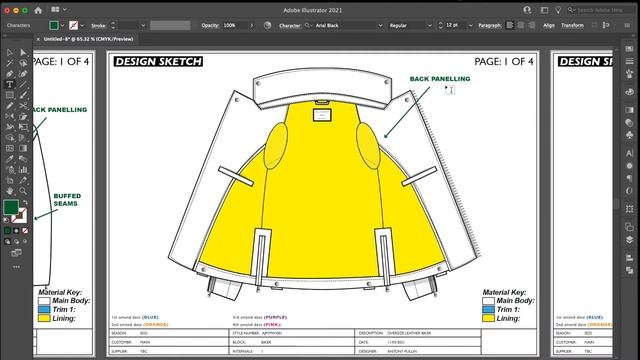
Task: Click the stroke weight stepper arrows
Action: click(113, 25)
